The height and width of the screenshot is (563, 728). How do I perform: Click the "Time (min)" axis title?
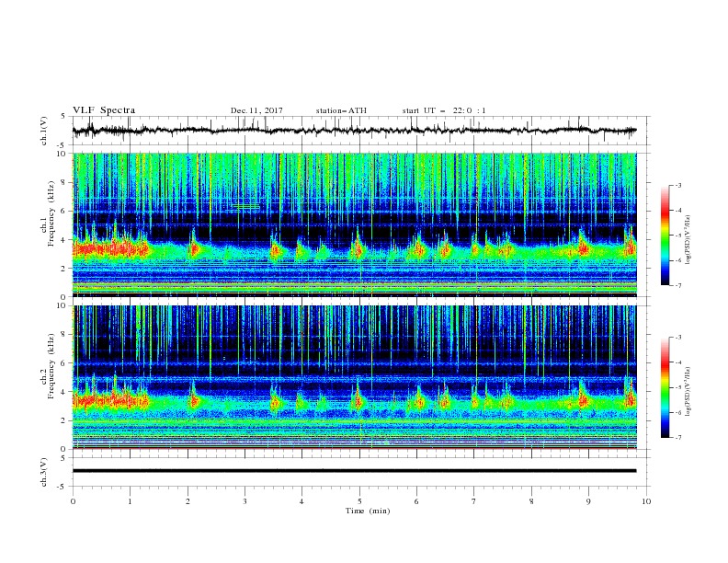click(368, 511)
